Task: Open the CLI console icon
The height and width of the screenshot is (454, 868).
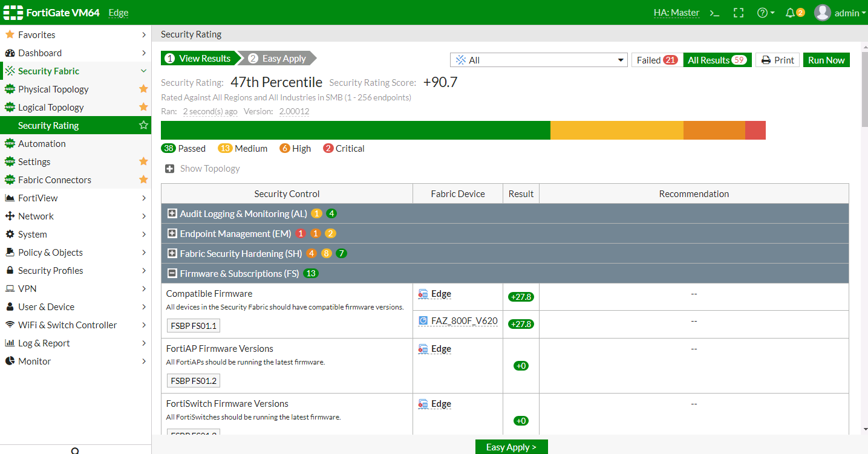Action: tap(714, 12)
